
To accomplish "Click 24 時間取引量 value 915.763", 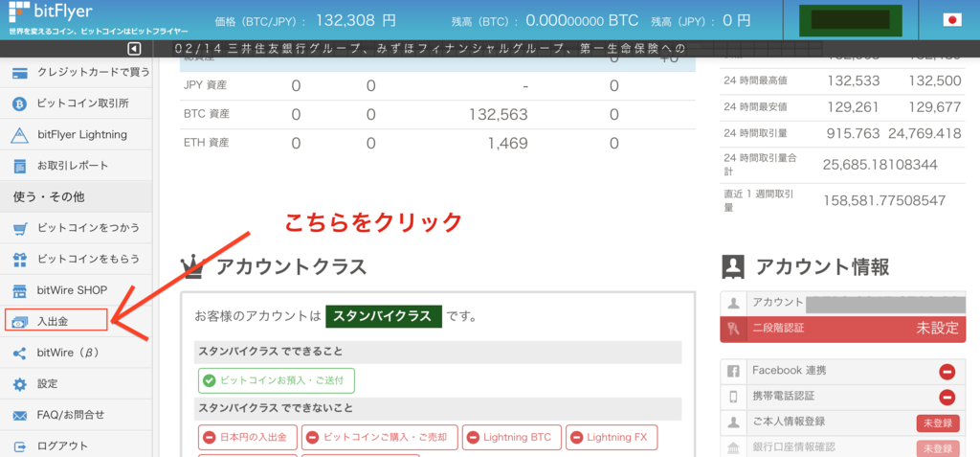I will point(853,133).
